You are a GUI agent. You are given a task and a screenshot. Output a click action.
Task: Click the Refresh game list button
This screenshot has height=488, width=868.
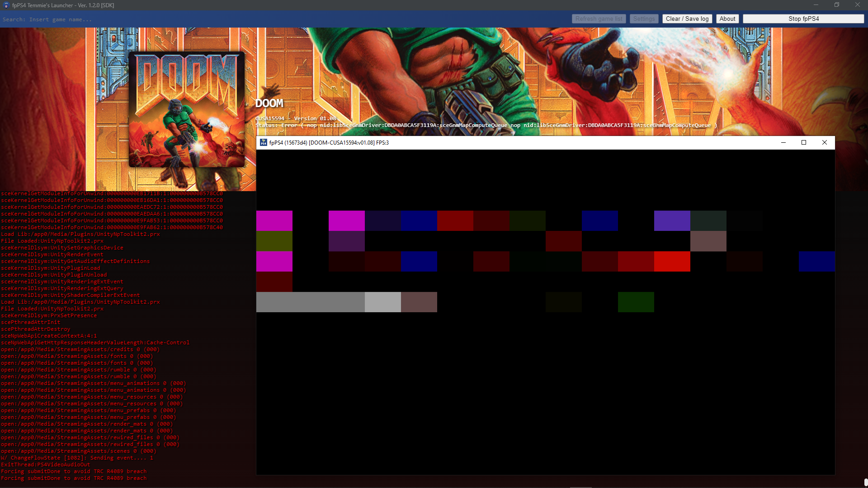(599, 19)
